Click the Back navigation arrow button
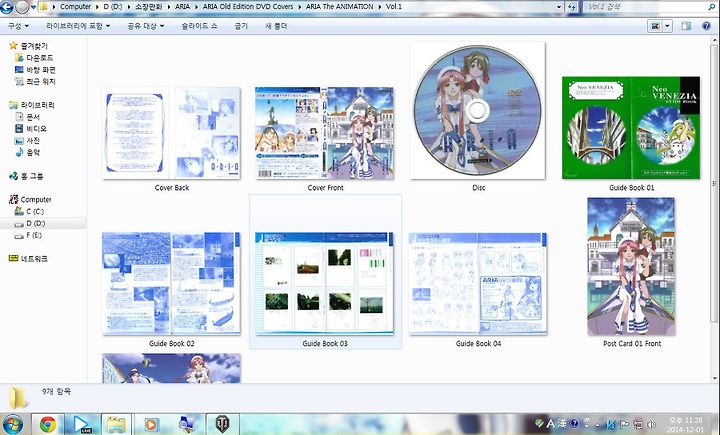 (x=6, y=7)
